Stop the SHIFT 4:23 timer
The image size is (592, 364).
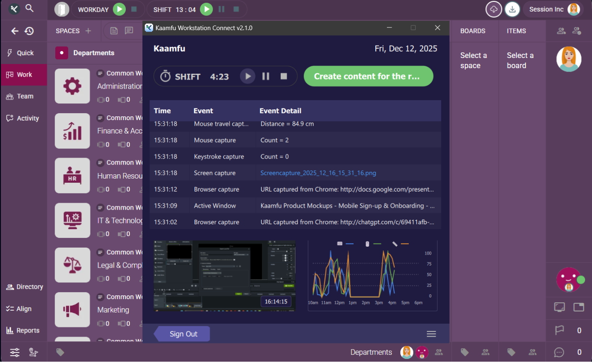pyautogui.click(x=284, y=77)
